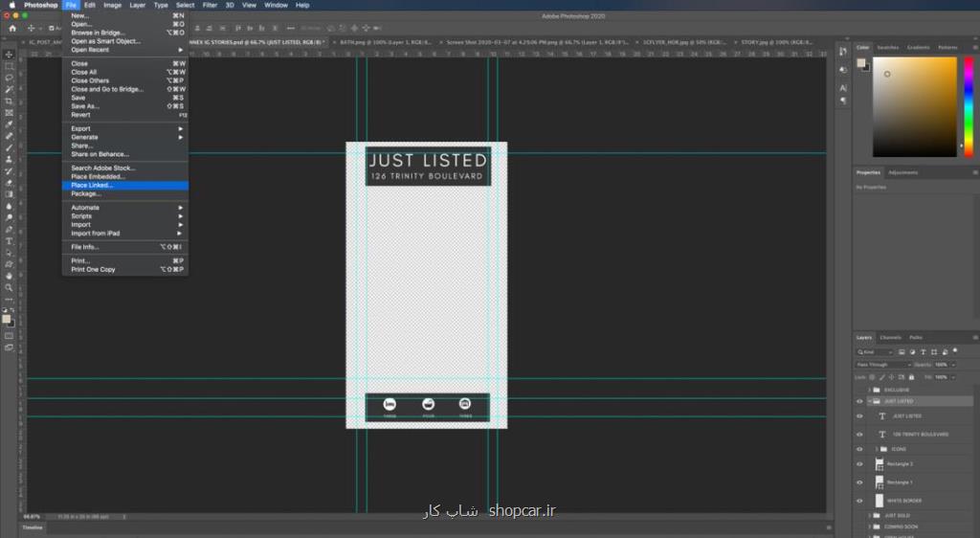
Task: Select the Lasso tool
Action: tap(10, 78)
